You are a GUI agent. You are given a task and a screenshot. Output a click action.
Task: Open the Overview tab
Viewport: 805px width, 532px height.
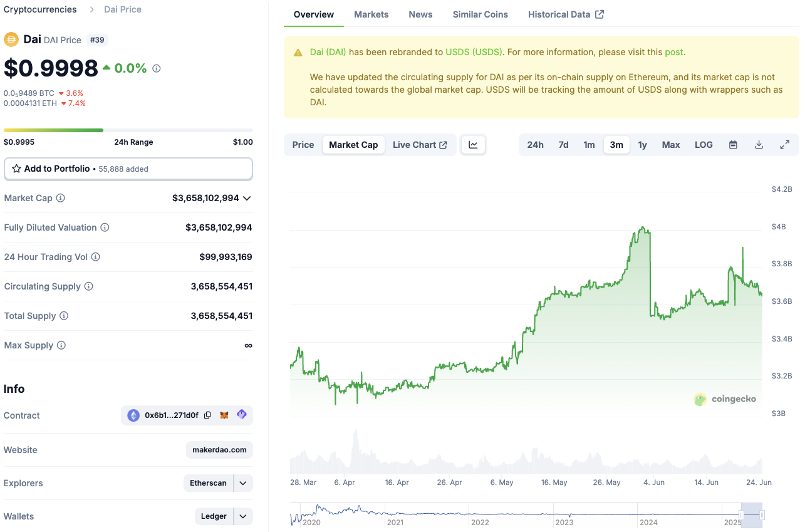tap(314, 14)
